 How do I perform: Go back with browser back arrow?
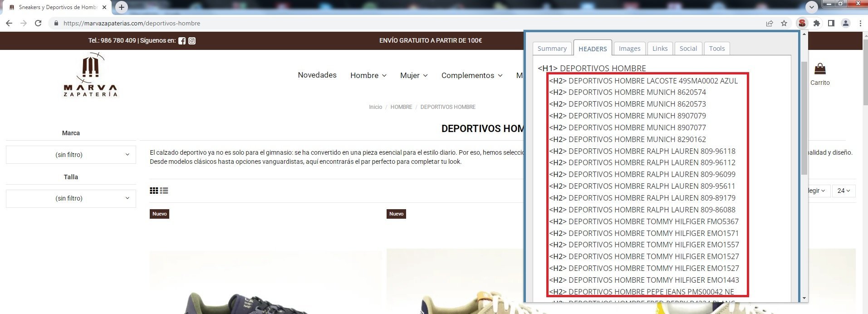9,23
